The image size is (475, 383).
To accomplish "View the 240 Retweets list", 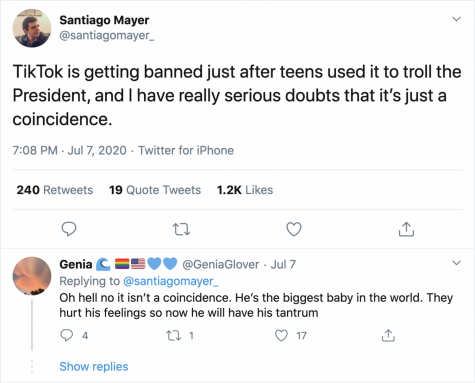I will coord(55,190).
